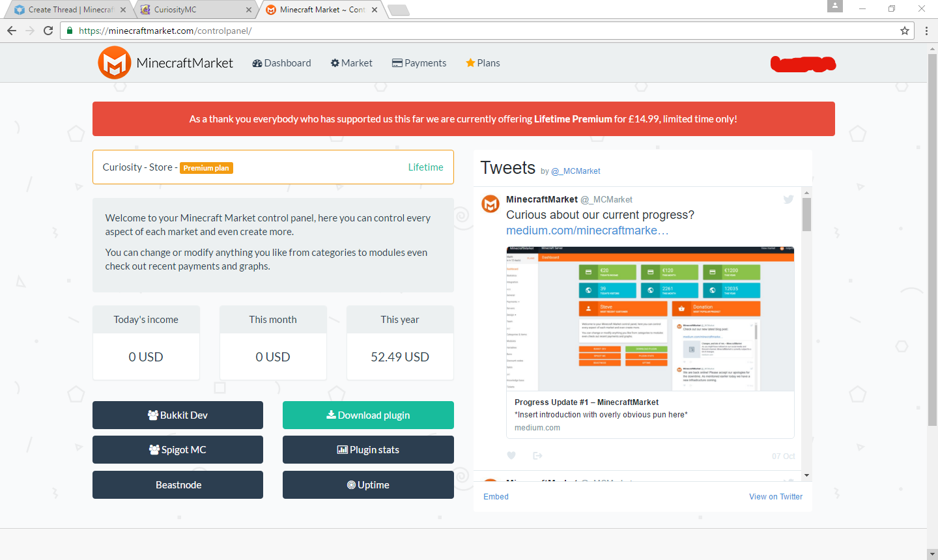The width and height of the screenshot is (938, 560).
Task: Click the Today's income label
Action: (146, 320)
